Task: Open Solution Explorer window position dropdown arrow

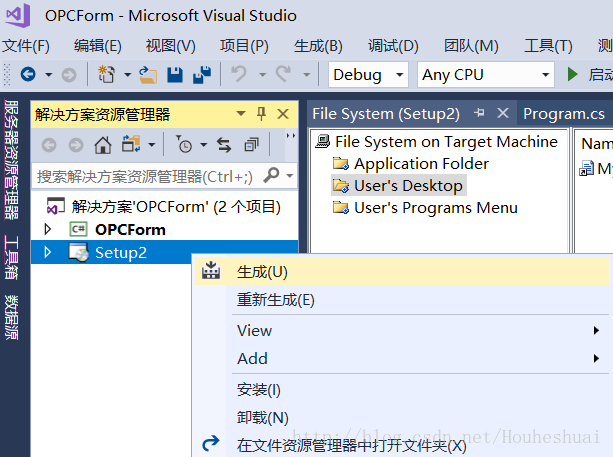Action: [241, 114]
